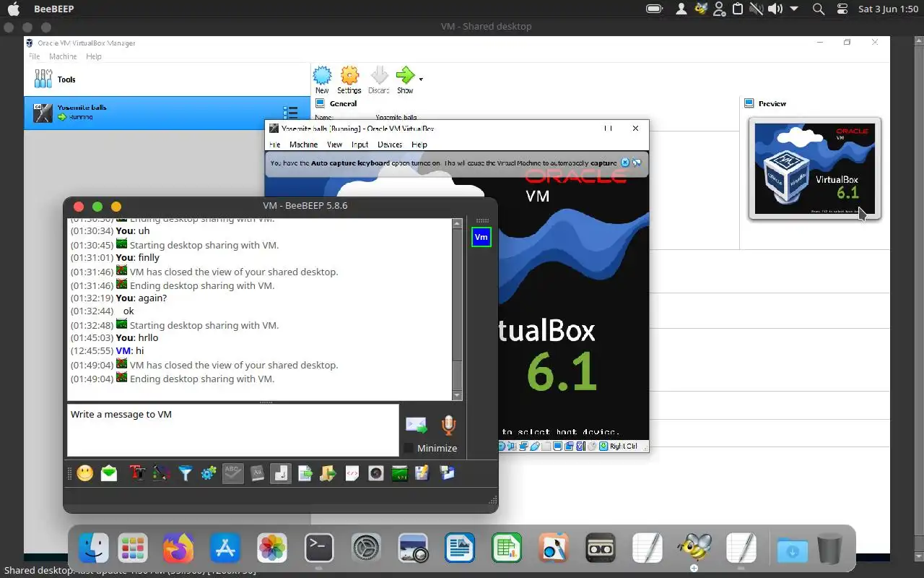Click the green desktop sharing icon in BeeBEEP toolbar
The image size is (924, 578).
tap(399, 473)
